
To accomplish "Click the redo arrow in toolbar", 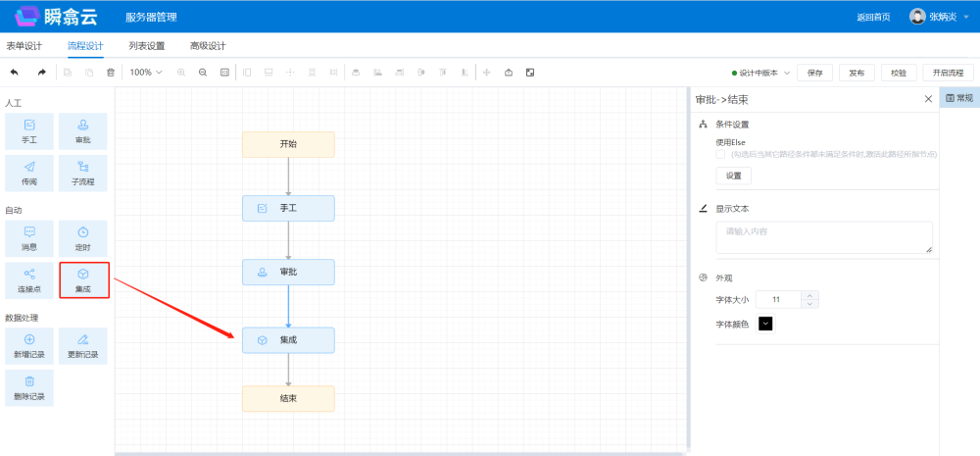I will pos(41,73).
